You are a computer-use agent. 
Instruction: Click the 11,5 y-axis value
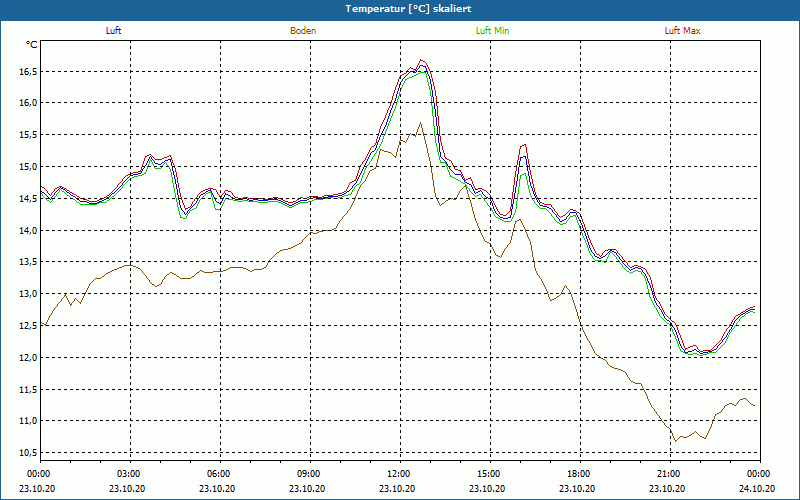coord(29,389)
